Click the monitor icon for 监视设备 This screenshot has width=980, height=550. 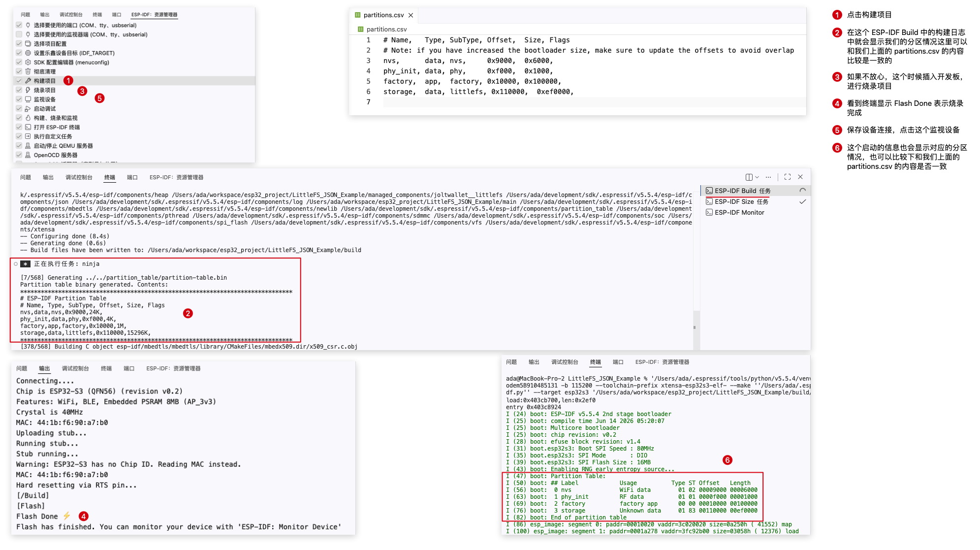(28, 99)
